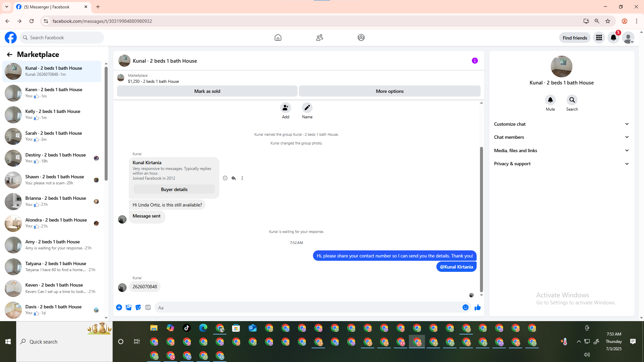Search in conversation via magnifier icon

click(572, 100)
